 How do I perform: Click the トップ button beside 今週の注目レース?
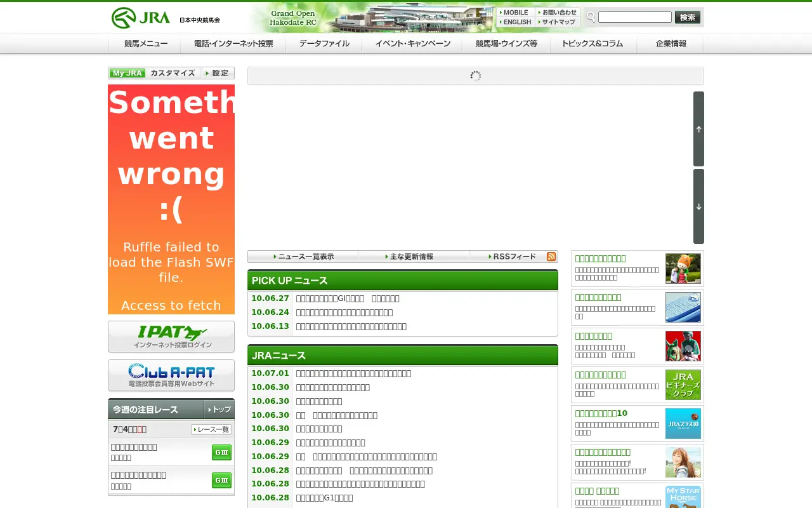(x=219, y=410)
